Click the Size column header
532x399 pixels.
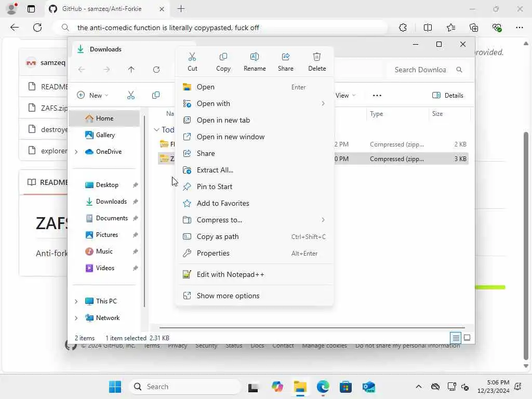(x=449, y=114)
